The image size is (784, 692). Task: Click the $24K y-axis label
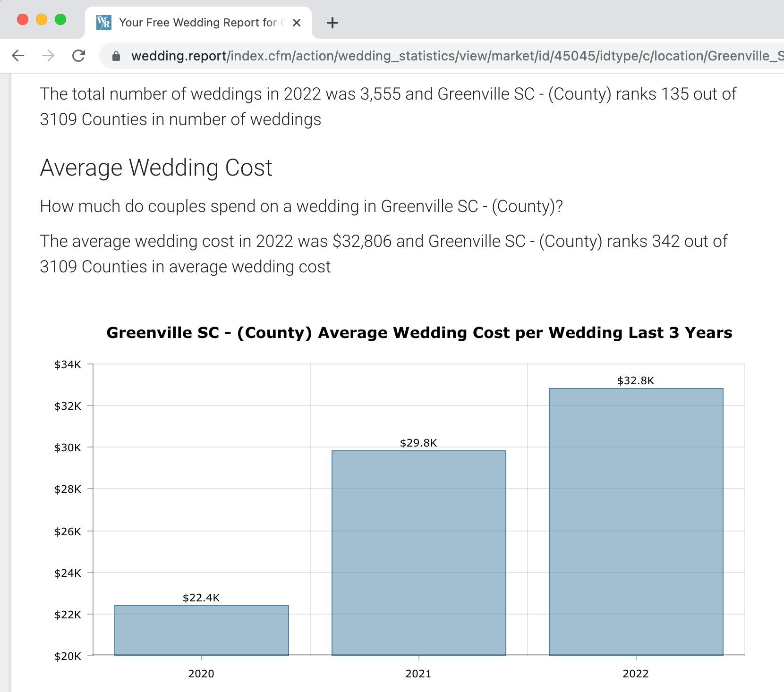[68, 573]
